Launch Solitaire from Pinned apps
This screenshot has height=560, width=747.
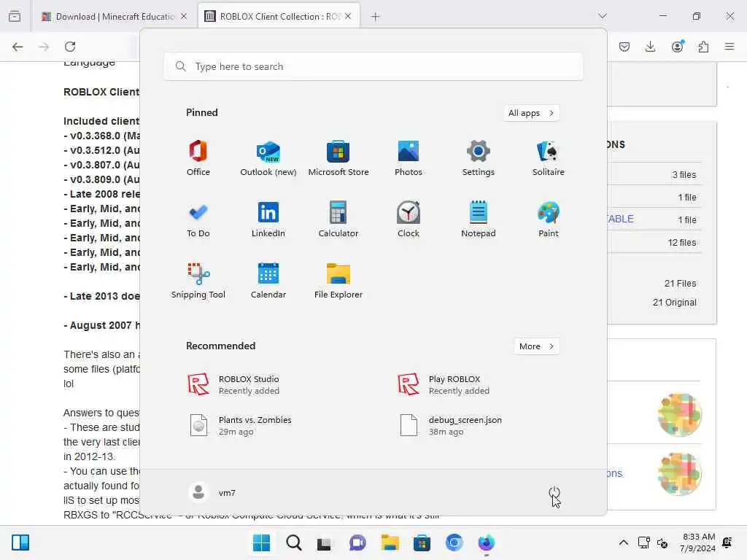(549, 158)
